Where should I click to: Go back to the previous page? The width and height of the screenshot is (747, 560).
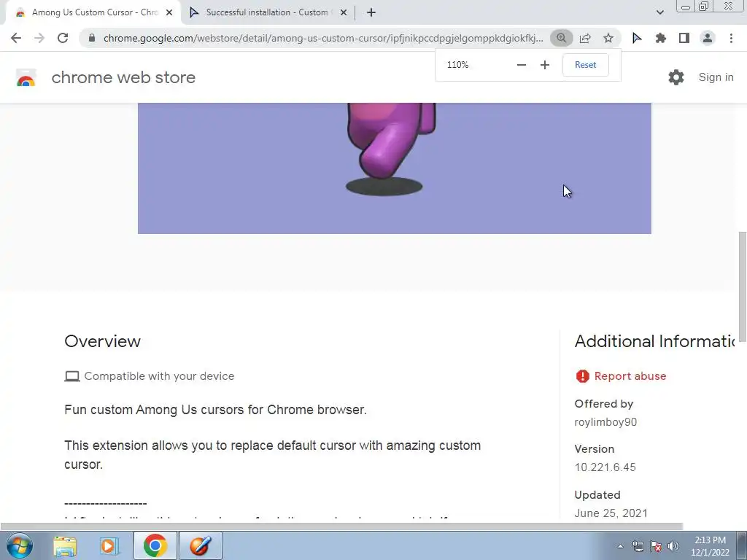pos(16,38)
